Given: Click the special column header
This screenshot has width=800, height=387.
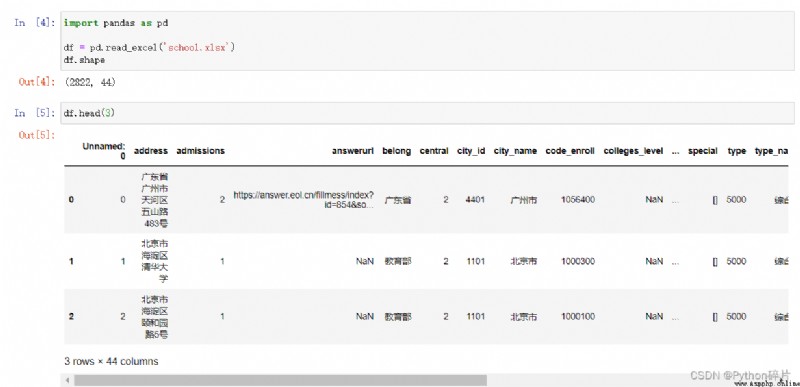Looking at the screenshot, I should click(x=703, y=151).
